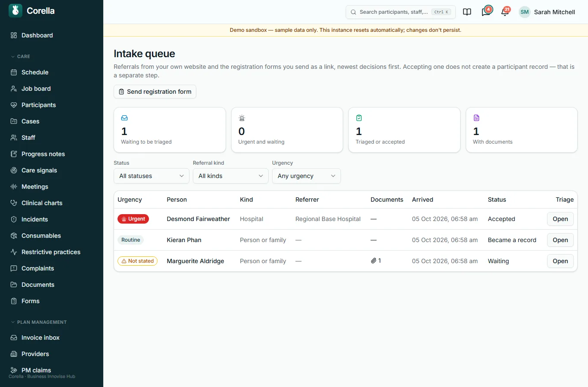588x387 pixels.
Task: Open Invoice inbox in the sidebar
Action: [52, 338]
